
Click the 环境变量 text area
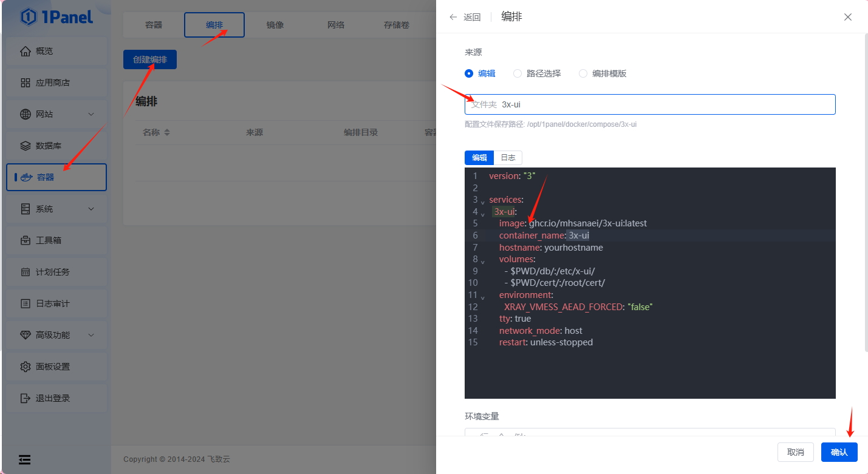click(650, 432)
